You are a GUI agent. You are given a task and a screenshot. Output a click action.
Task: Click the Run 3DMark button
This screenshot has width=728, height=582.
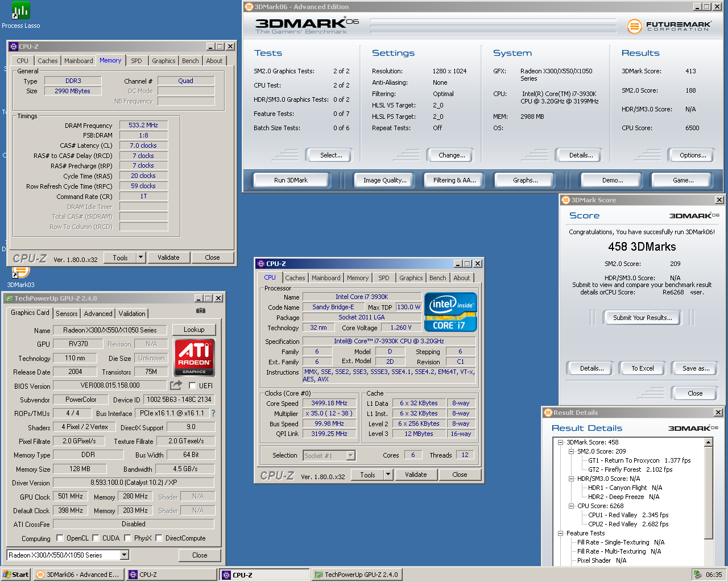pyautogui.click(x=291, y=180)
